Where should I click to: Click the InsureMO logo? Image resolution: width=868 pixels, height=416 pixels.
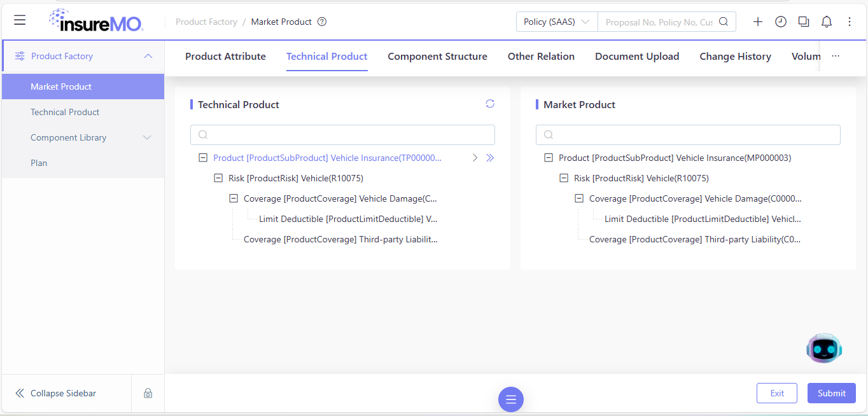coord(96,21)
